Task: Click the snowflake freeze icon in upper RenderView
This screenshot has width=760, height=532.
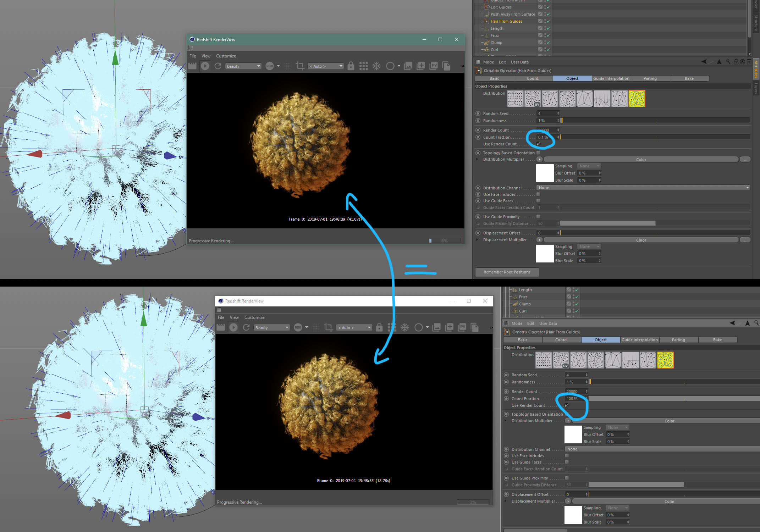Action: pyautogui.click(x=376, y=66)
